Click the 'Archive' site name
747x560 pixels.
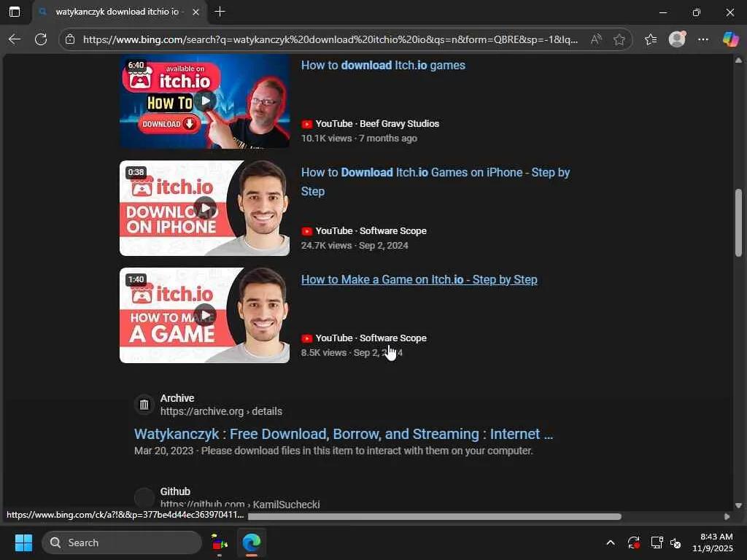(177, 398)
